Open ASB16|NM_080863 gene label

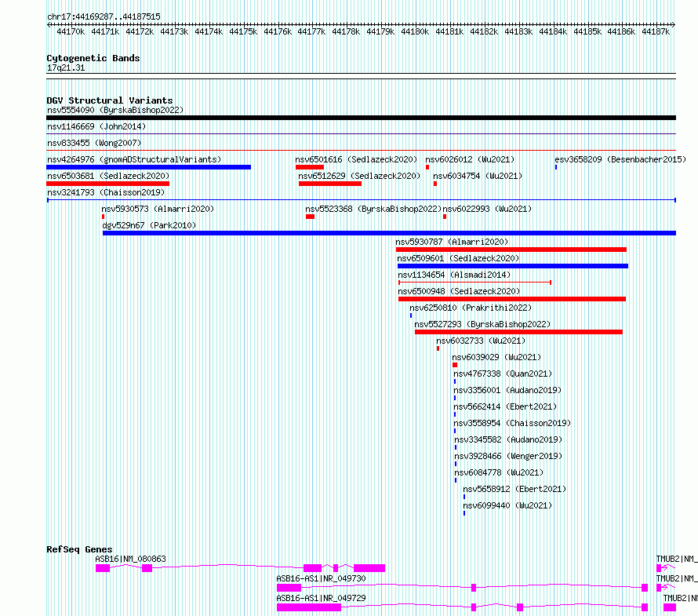[x=130, y=559]
